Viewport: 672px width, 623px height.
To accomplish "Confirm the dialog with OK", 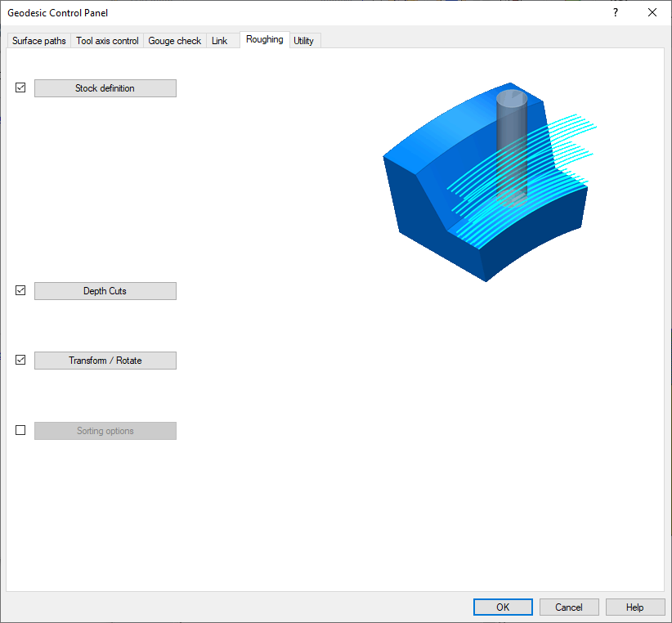I will (503, 607).
